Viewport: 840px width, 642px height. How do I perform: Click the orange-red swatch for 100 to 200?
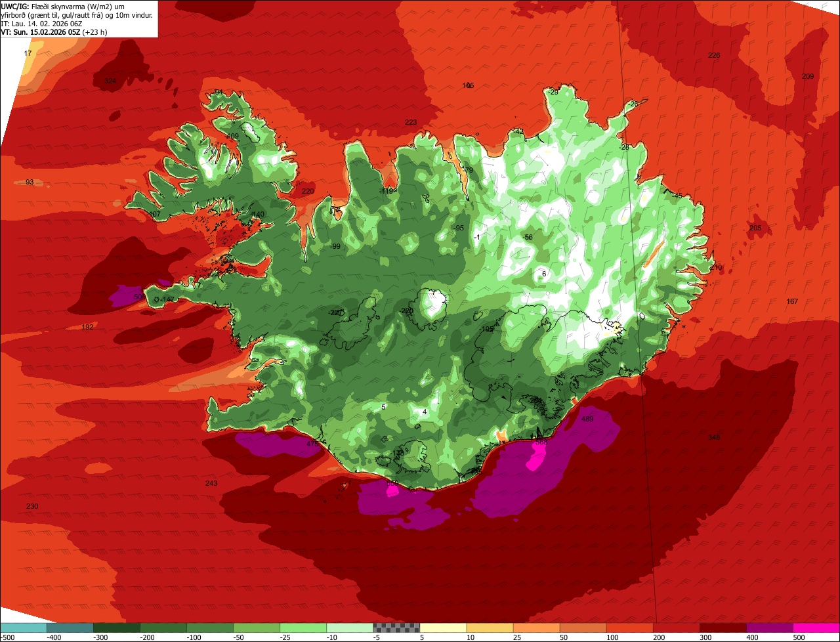pyautogui.click(x=629, y=628)
